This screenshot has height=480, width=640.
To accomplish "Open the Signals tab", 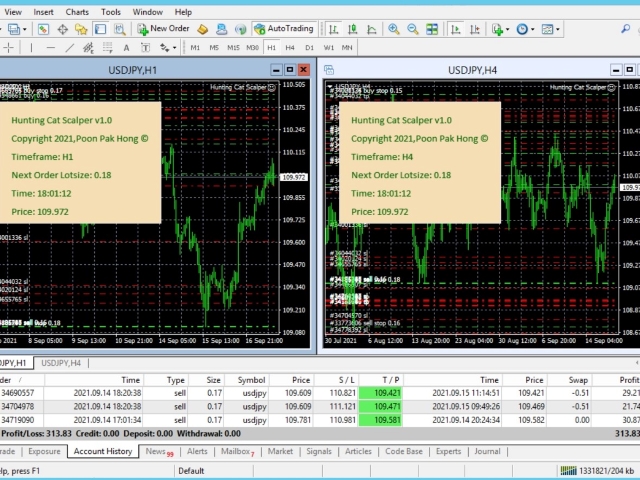I will (x=318, y=451).
